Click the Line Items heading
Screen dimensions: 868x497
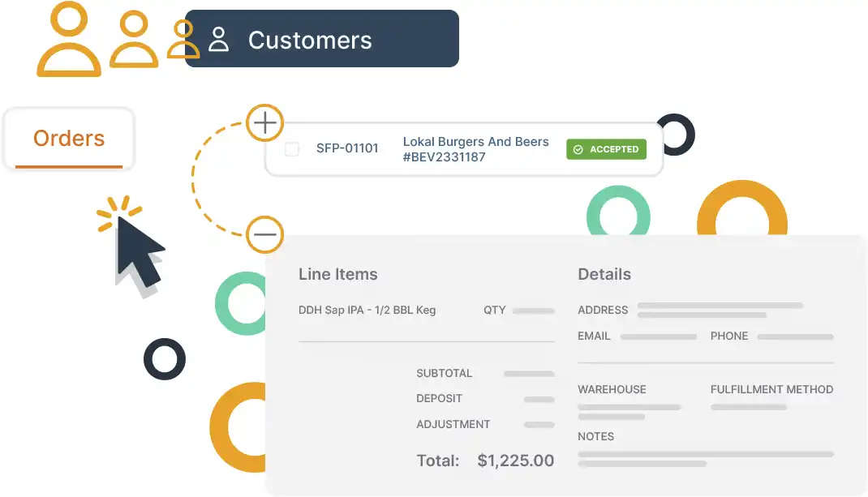337,274
